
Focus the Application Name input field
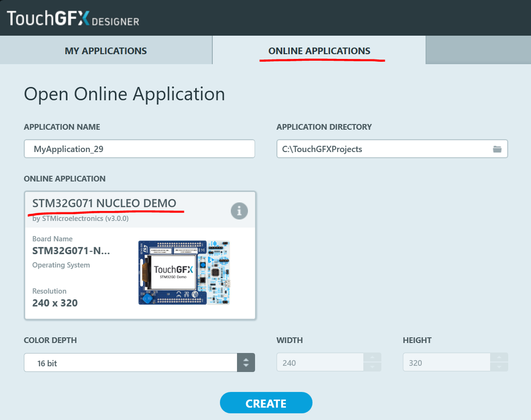(139, 149)
